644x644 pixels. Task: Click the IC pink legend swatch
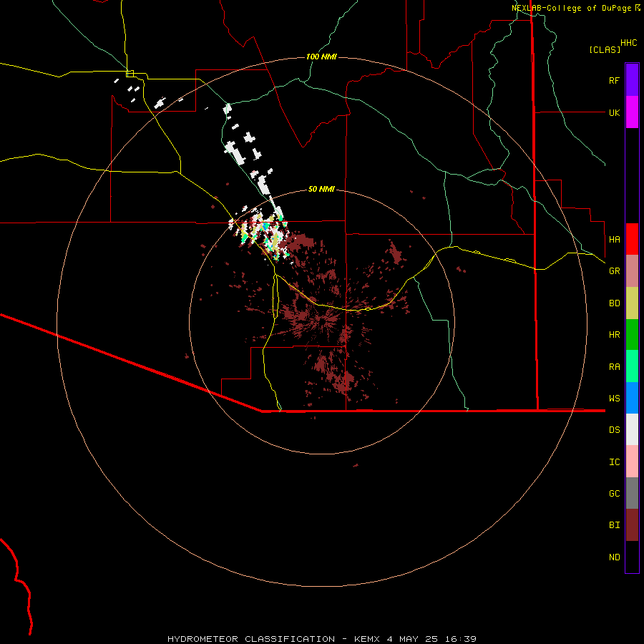point(632,462)
